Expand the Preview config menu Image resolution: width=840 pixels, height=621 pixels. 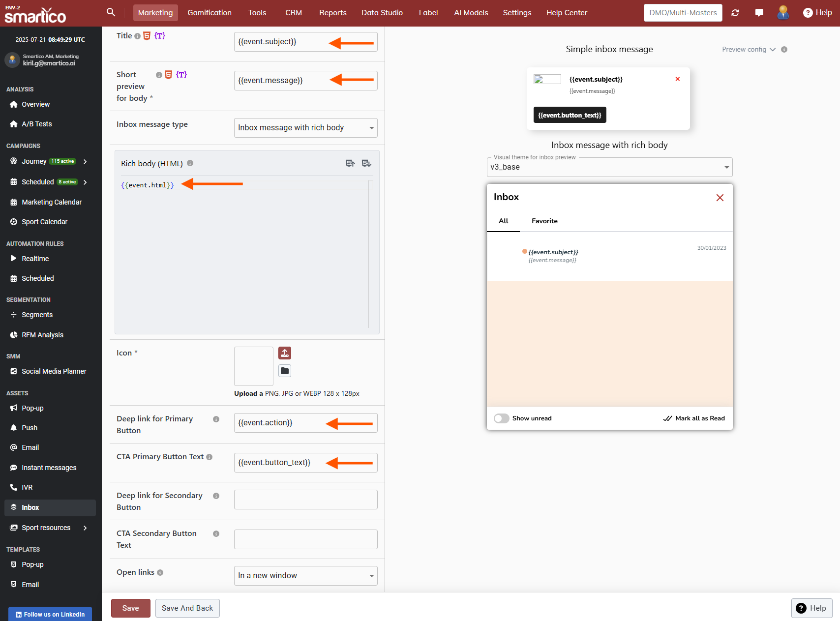tap(748, 50)
